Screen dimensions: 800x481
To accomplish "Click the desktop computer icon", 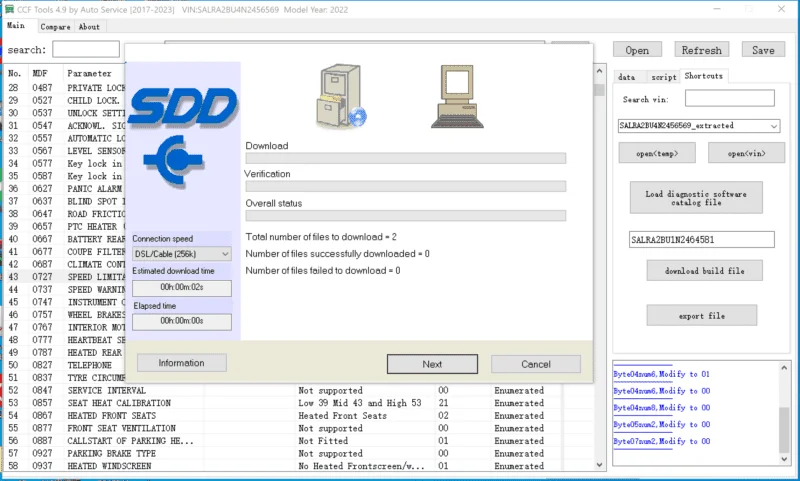I will click(x=457, y=96).
